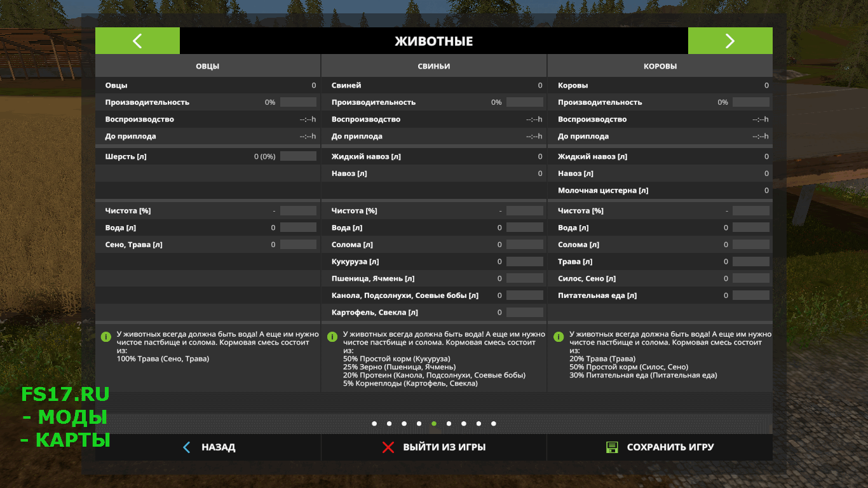Click sheep Шерсть [л] fill bar
The height and width of the screenshot is (488, 868).
click(298, 156)
